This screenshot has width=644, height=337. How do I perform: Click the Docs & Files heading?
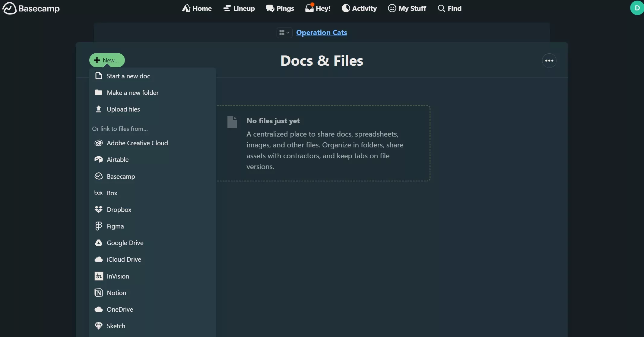(x=322, y=61)
